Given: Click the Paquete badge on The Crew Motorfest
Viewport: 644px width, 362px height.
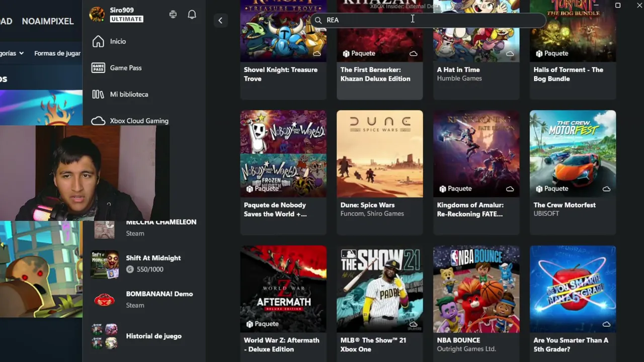Looking at the screenshot, I should [552, 189].
